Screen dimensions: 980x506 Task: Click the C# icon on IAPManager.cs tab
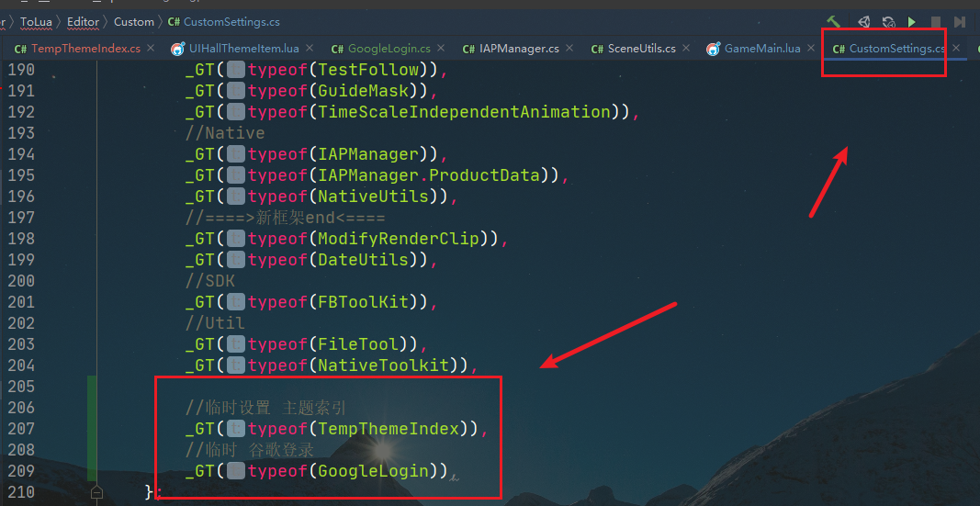coord(468,49)
